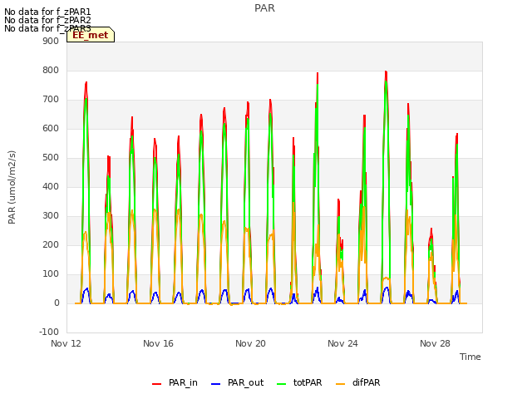Click the EE_met annotation box
Image resolution: width=532 pixels, height=399 pixels.
91,35
